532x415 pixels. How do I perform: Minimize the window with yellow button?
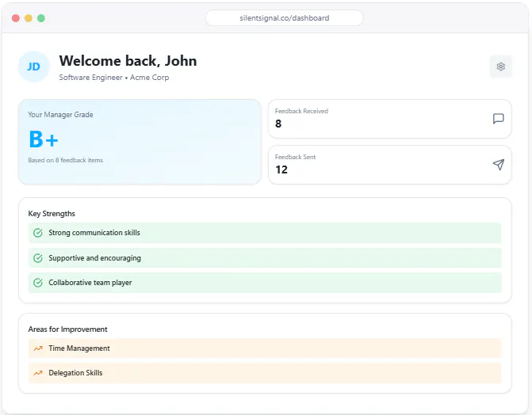coord(29,18)
